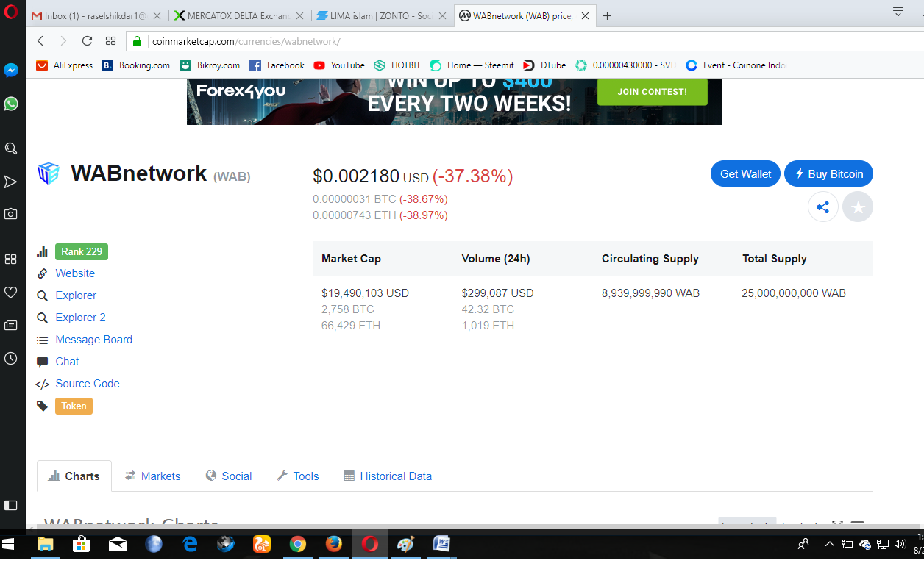Screen dimensions: 924x566
Task: Switch to the Social tab
Action: (229, 476)
